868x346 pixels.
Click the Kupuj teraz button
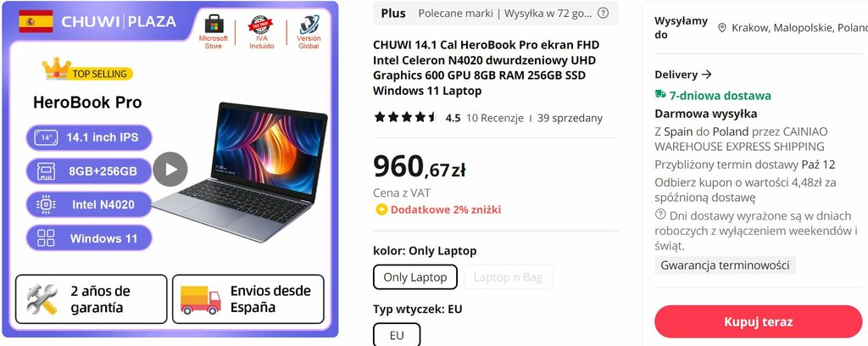click(759, 321)
